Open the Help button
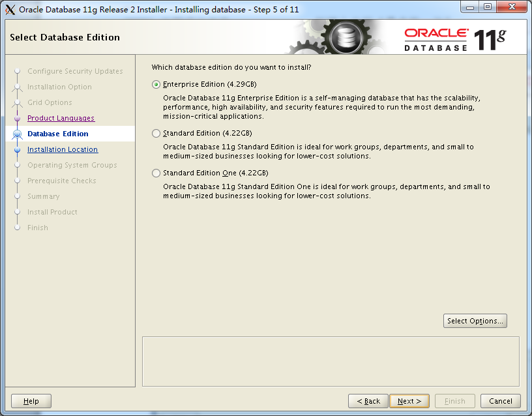532x416 pixels. click(x=31, y=401)
